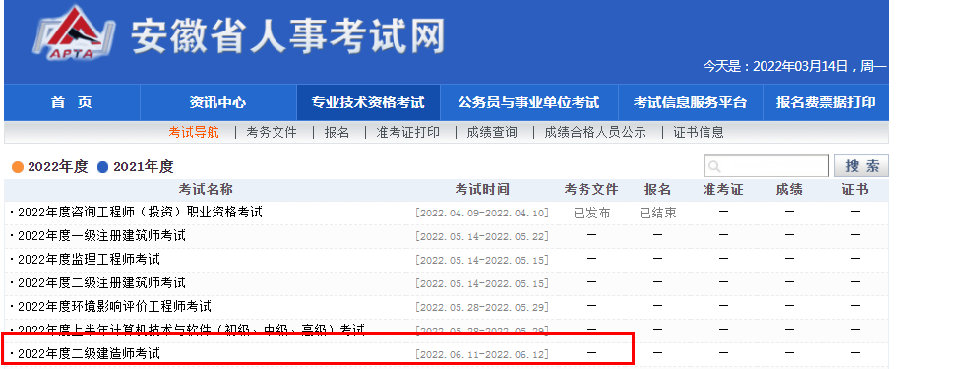Click the 报名 column header
The width and height of the screenshot is (980, 369).
tap(657, 190)
